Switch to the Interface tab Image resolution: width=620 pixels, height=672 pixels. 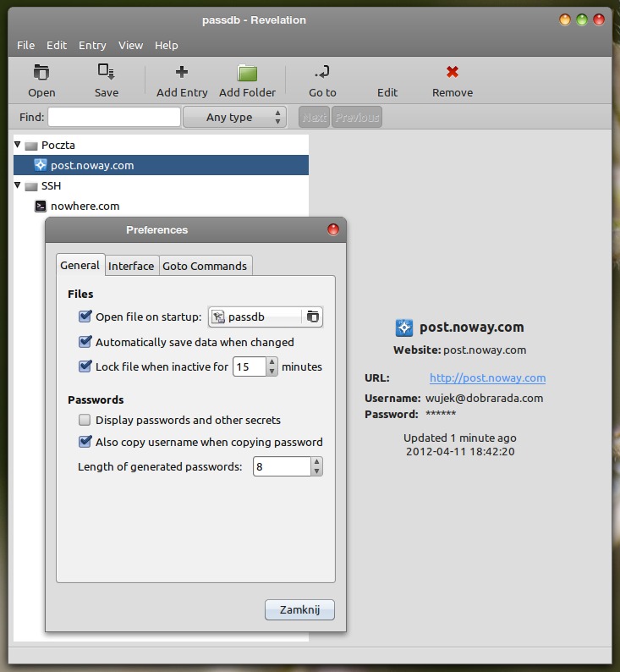coord(131,266)
